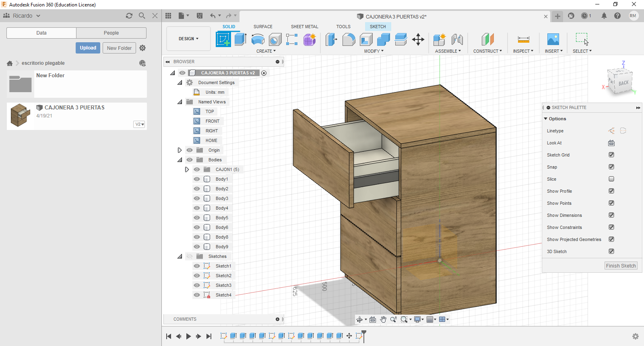
Task: Click the Extrude tool icon
Action: 240,39
